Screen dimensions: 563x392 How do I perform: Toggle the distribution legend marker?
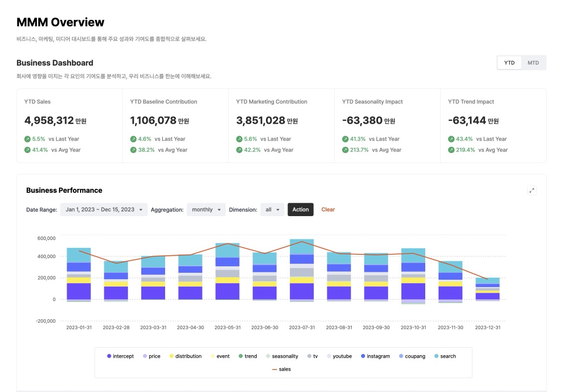tap(185, 356)
